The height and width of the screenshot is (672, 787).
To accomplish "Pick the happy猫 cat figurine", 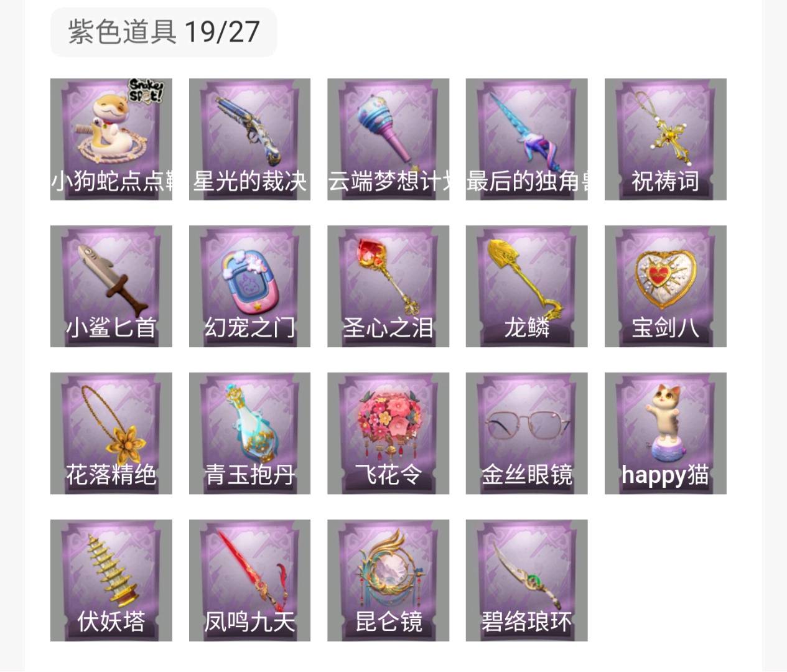I will pyautogui.click(x=666, y=434).
